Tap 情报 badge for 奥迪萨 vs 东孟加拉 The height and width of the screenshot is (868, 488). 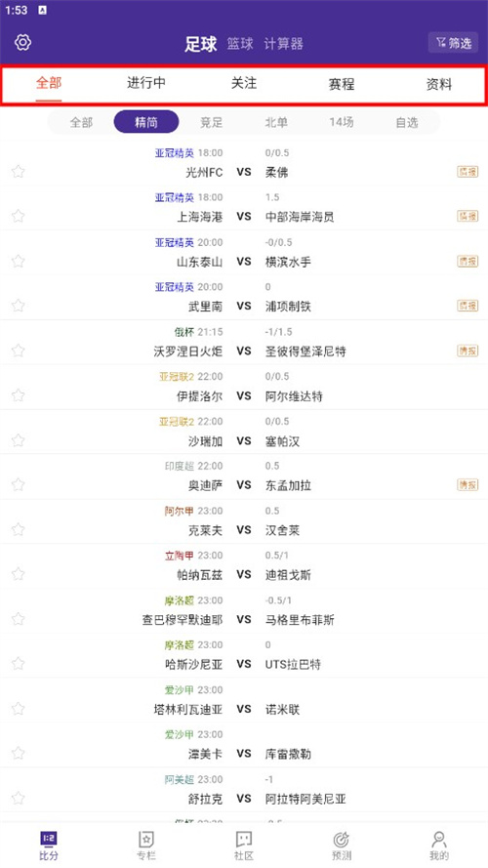[x=468, y=484]
